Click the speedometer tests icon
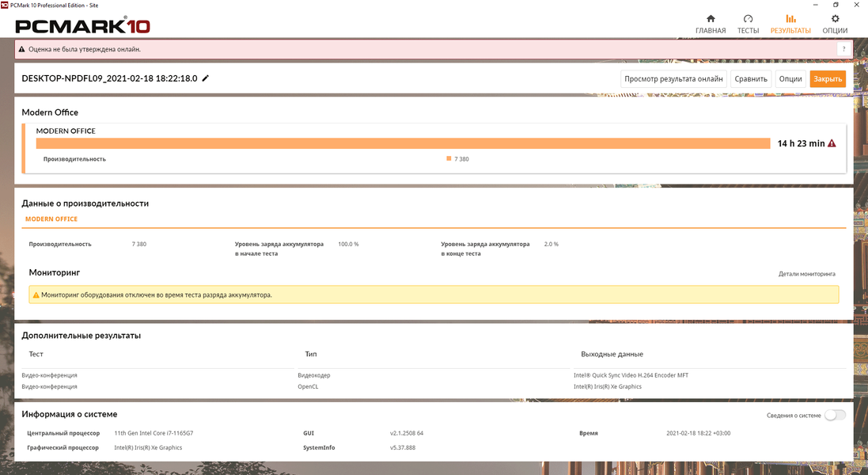Image resolution: width=868 pixels, height=475 pixels. coord(748,19)
